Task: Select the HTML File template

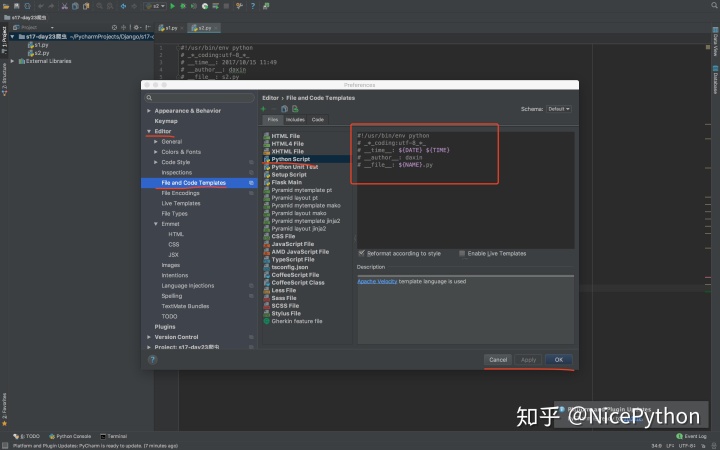Action: [285, 136]
